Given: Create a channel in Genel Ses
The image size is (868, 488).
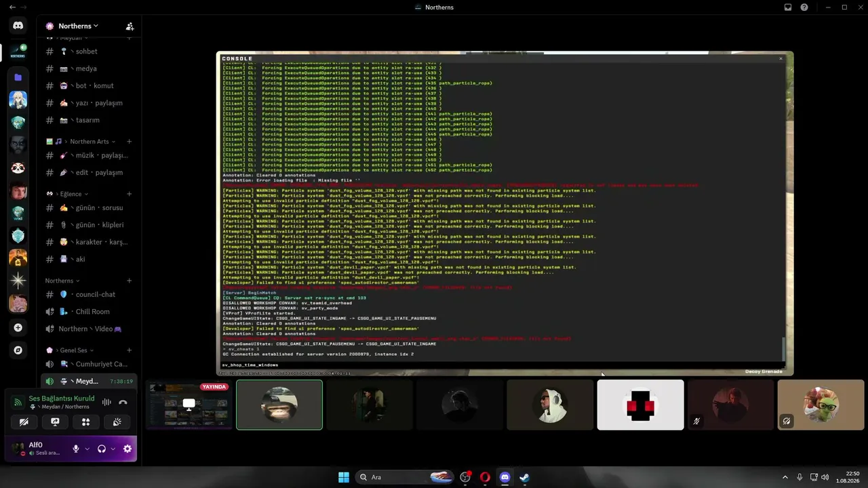Looking at the screenshot, I should pyautogui.click(x=129, y=350).
